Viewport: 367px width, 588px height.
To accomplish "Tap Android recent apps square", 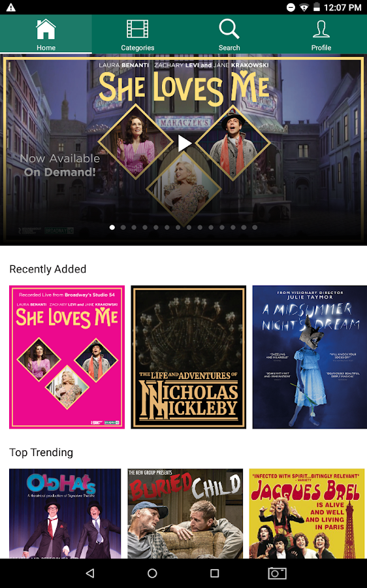I will (x=214, y=573).
